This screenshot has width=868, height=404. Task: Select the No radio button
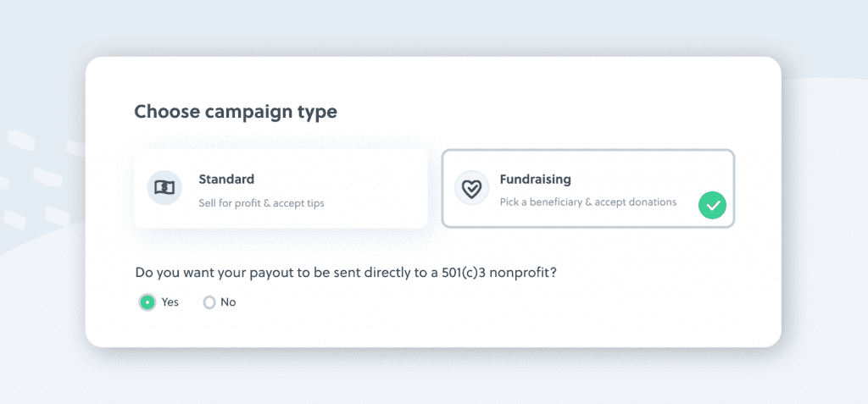[x=209, y=302]
